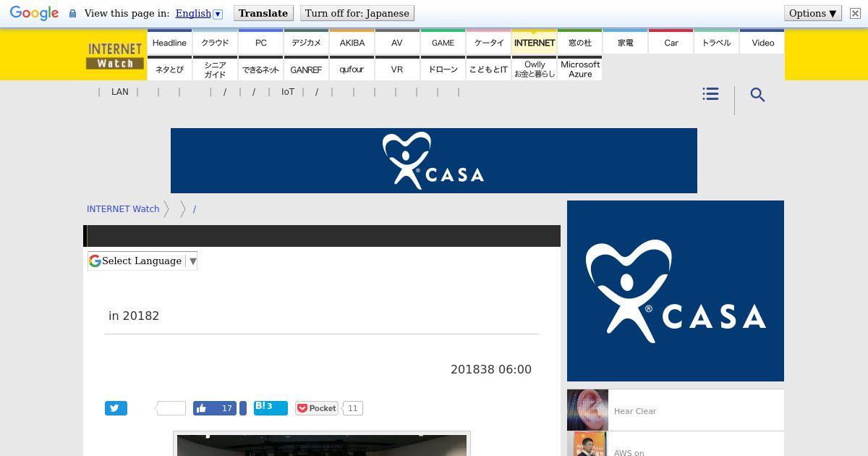This screenshot has height=456, width=868.
Task: Click the wide CASA banner ad
Action: (434, 161)
